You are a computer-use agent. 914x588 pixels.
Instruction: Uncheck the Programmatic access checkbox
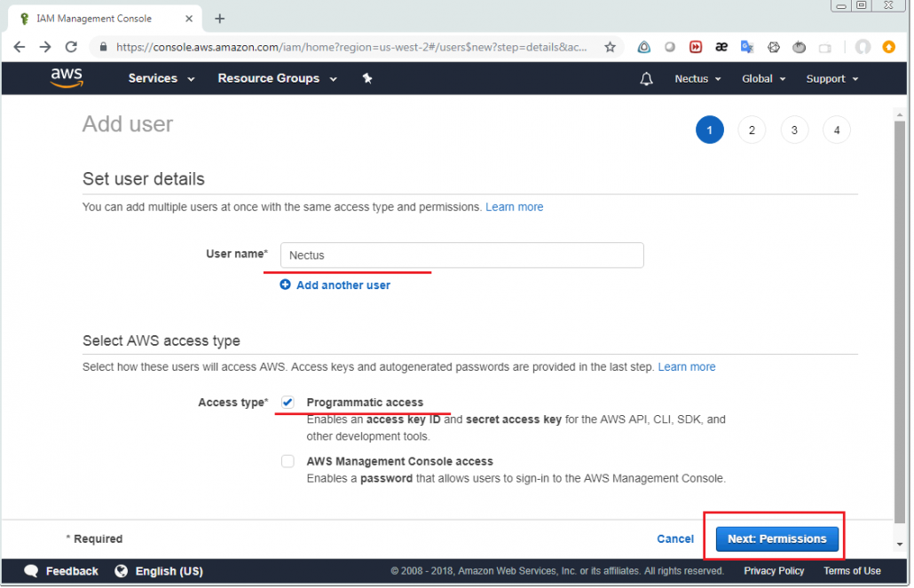coord(288,402)
